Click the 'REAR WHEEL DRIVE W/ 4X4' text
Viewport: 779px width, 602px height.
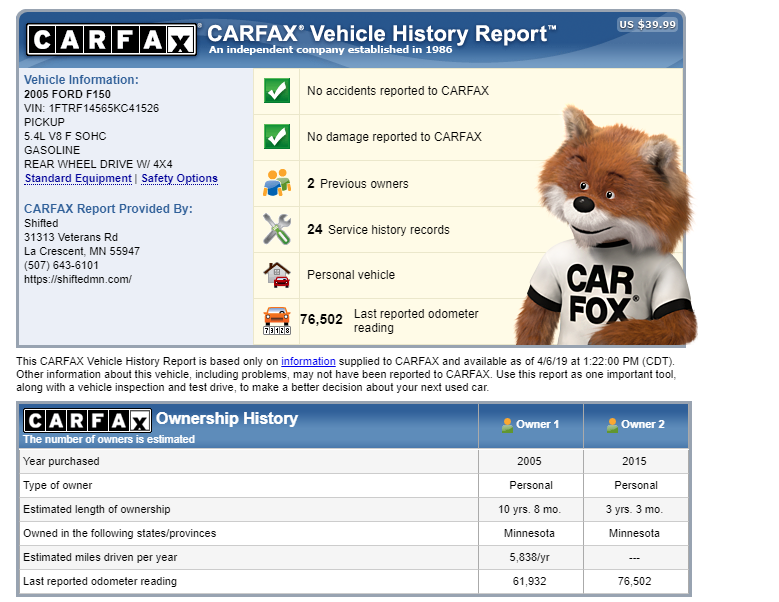tap(98, 164)
